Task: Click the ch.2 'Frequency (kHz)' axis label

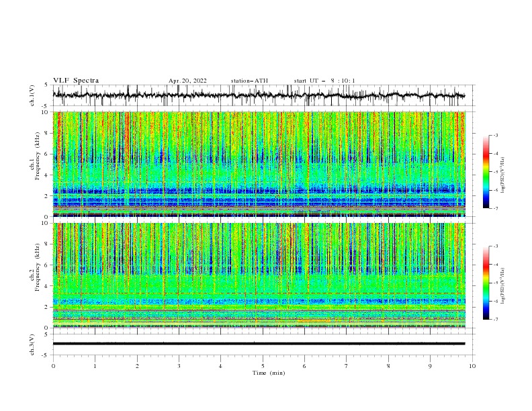Action: (x=38, y=267)
